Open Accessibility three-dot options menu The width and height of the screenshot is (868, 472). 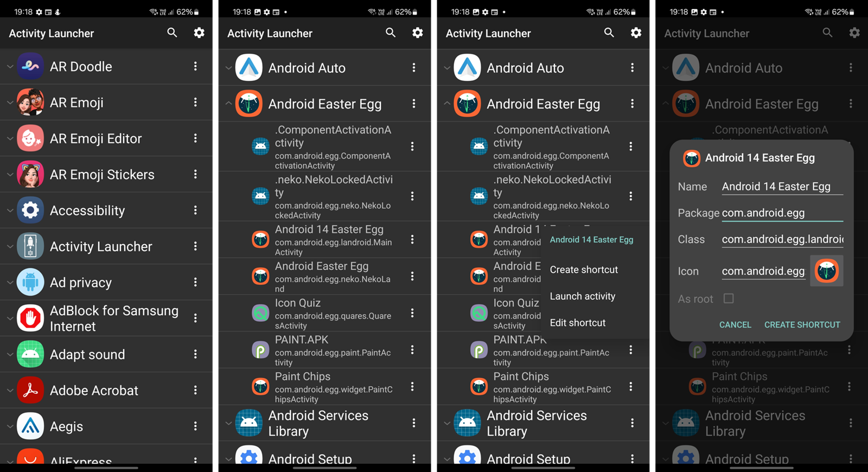(x=195, y=210)
